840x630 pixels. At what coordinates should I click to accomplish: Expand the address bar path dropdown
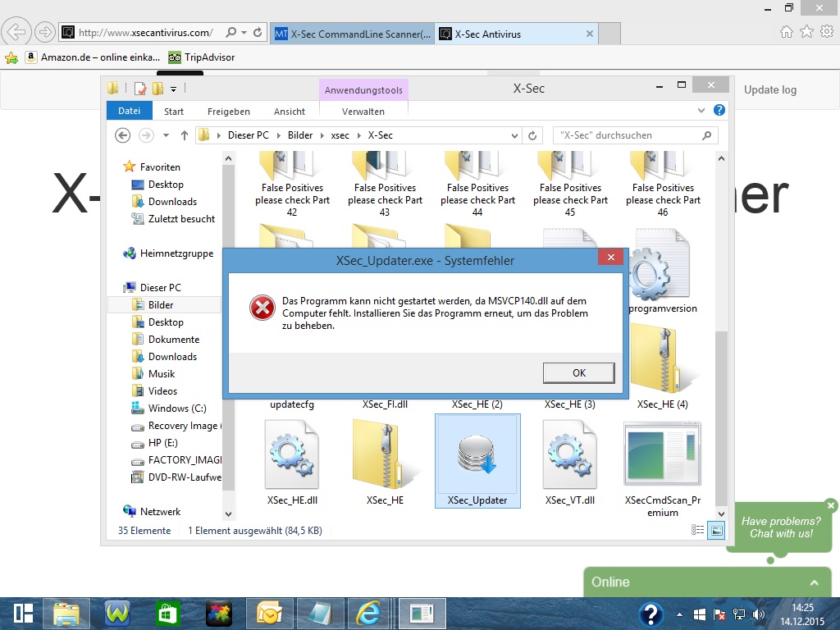point(514,135)
